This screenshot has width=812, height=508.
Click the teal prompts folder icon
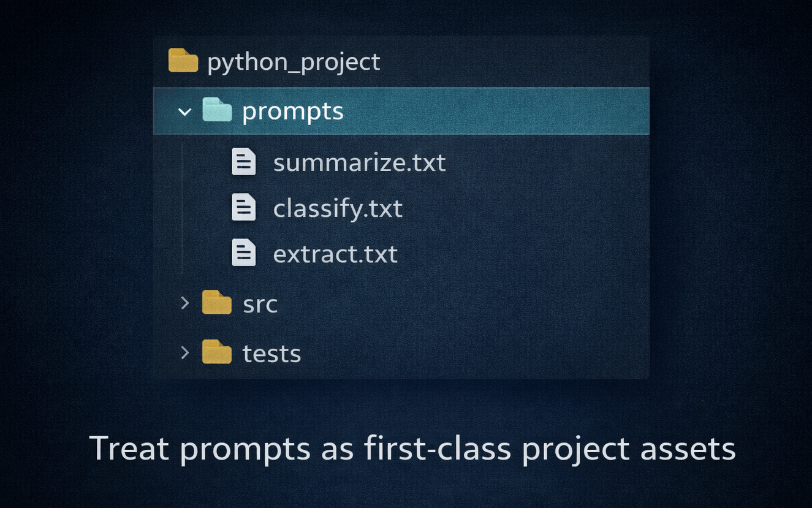point(217,110)
